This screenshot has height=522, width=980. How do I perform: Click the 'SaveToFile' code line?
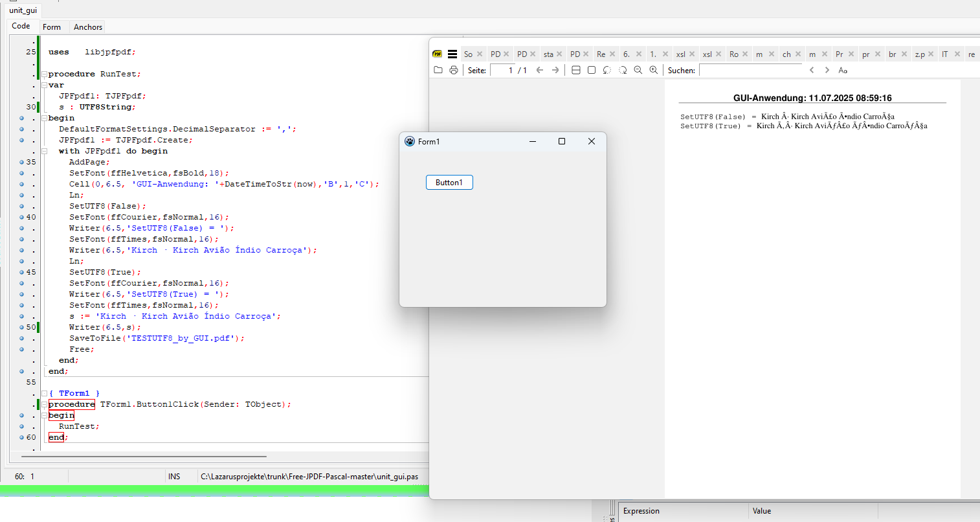[157, 338]
